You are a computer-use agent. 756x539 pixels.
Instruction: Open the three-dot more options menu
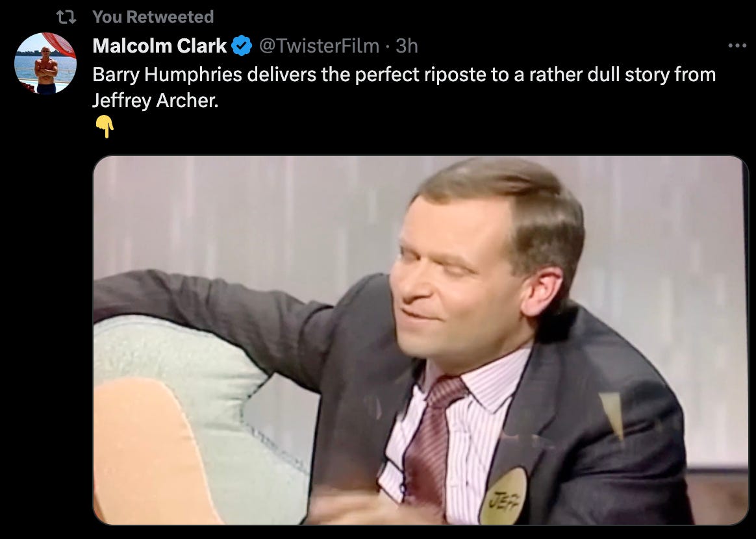737,46
